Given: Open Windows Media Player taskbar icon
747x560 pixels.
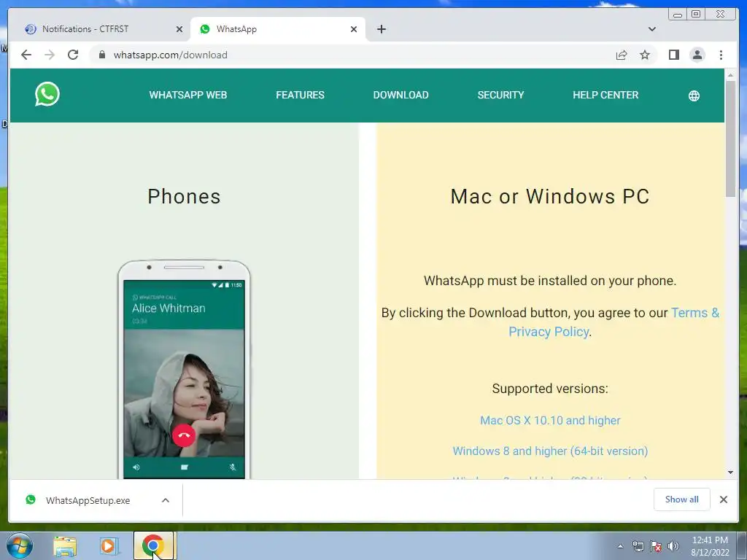Looking at the screenshot, I should pyautogui.click(x=108, y=546).
